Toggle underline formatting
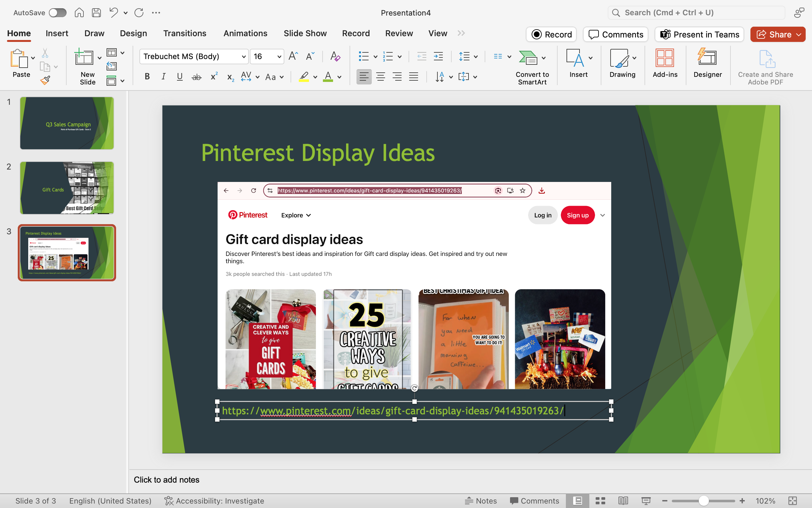The image size is (812, 508). [x=180, y=77]
